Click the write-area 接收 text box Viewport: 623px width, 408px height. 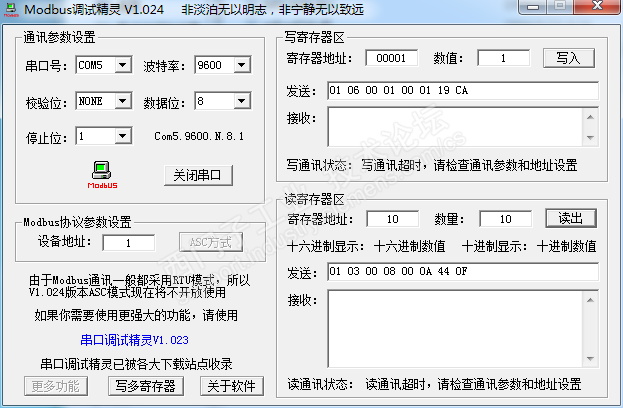(455, 127)
